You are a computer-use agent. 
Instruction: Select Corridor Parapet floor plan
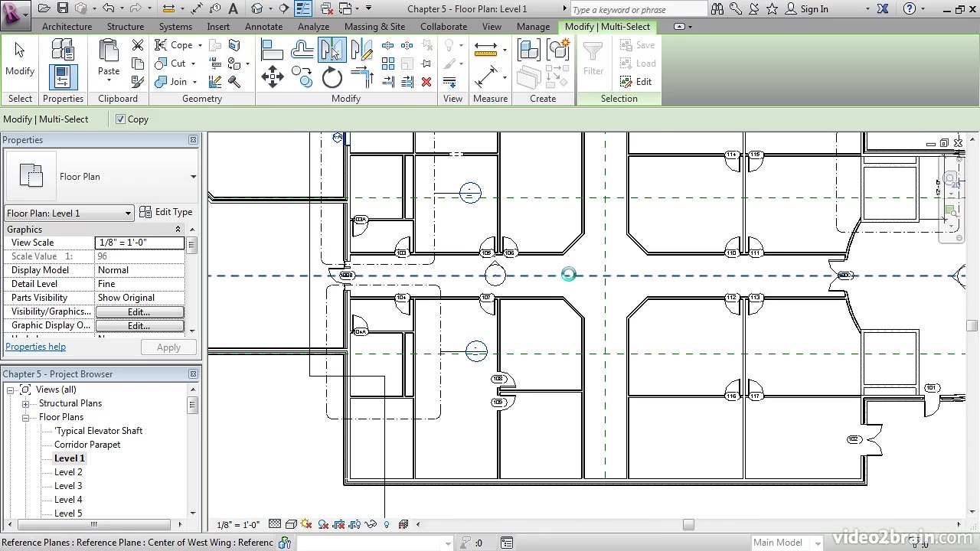point(87,445)
